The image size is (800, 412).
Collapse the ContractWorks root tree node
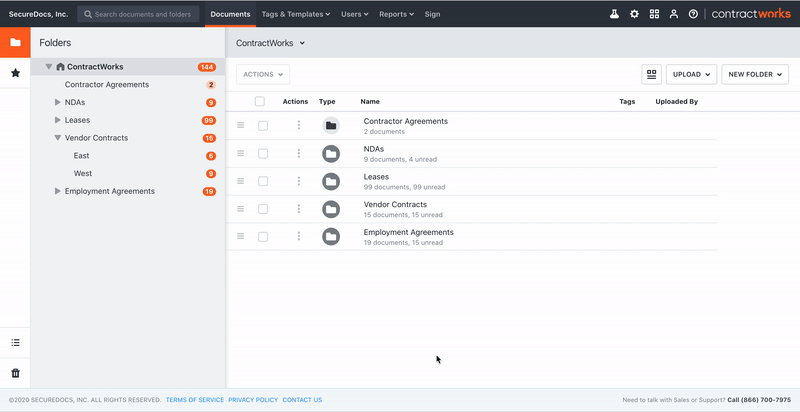[x=49, y=67]
